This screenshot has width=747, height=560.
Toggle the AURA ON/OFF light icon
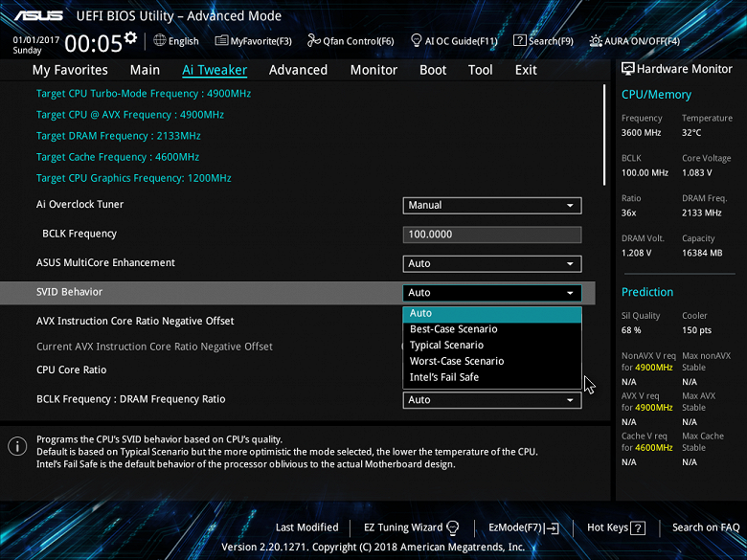(x=596, y=41)
